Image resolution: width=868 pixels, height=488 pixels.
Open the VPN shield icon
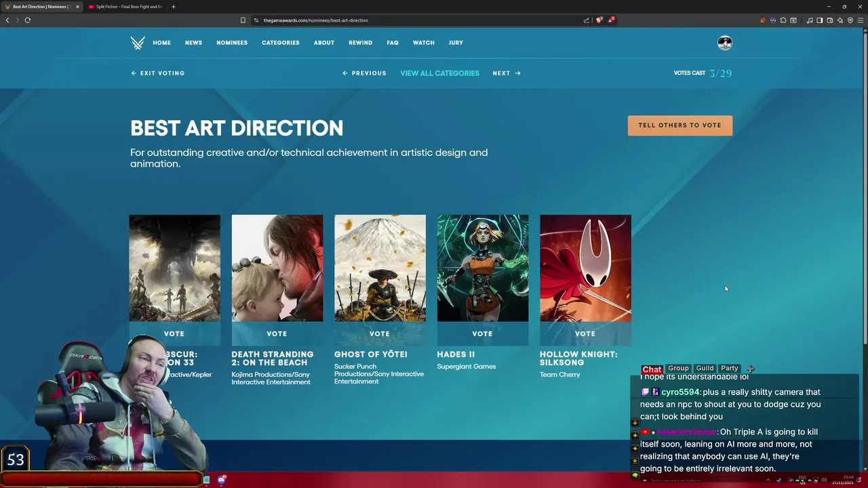(x=850, y=20)
